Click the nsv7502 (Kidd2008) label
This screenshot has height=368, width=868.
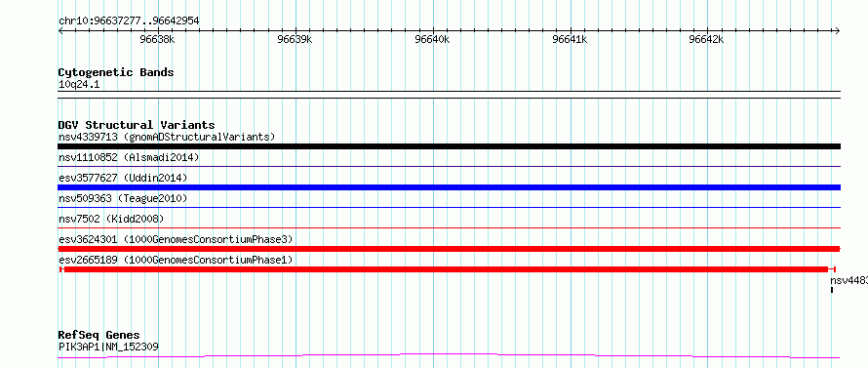(111, 219)
